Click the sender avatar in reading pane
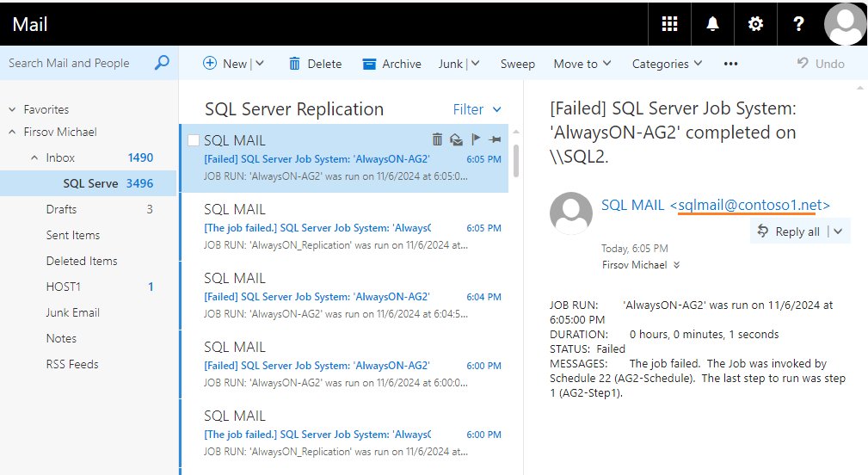 tap(570, 213)
